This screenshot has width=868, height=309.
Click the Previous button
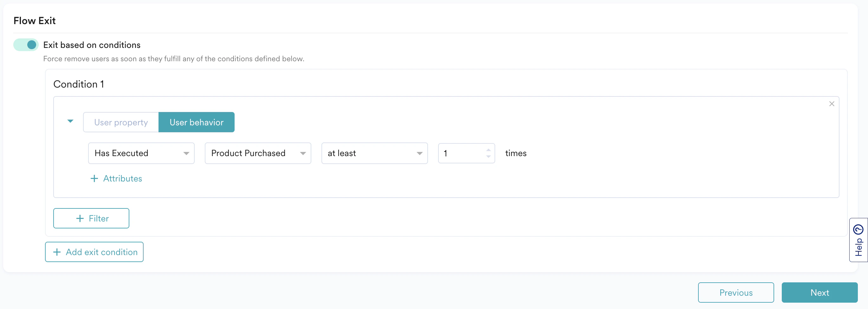pyautogui.click(x=736, y=293)
